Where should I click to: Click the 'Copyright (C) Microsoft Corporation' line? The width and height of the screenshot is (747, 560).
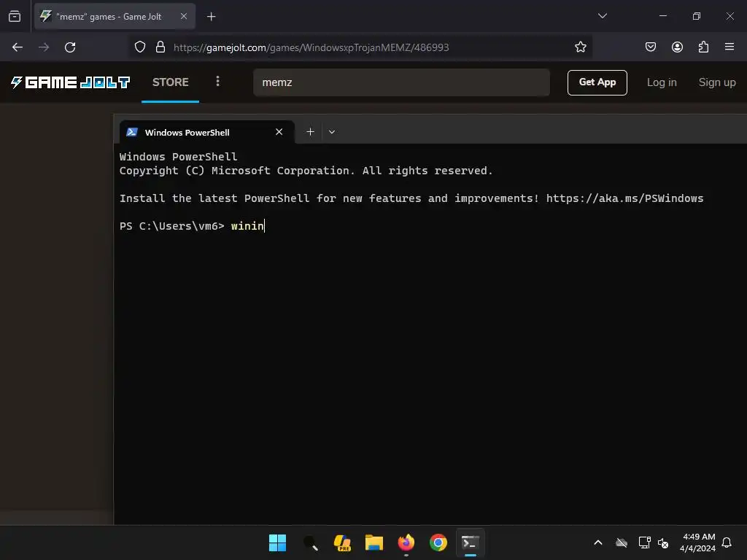click(x=306, y=171)
